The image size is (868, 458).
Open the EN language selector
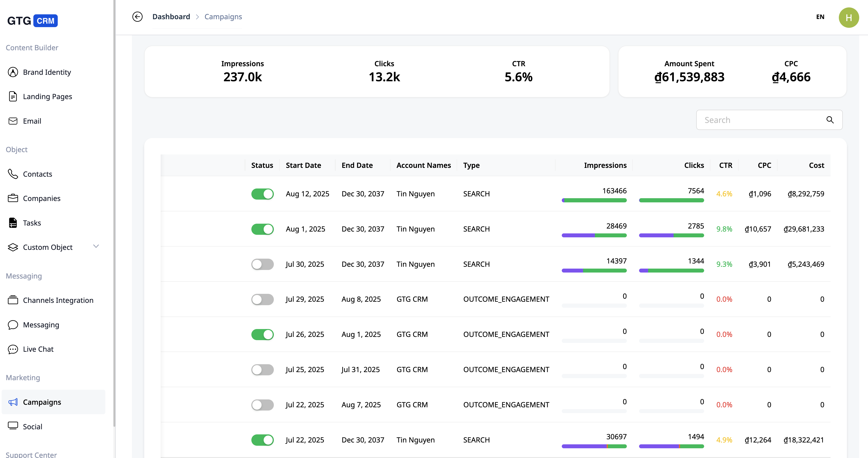point(820,17)
